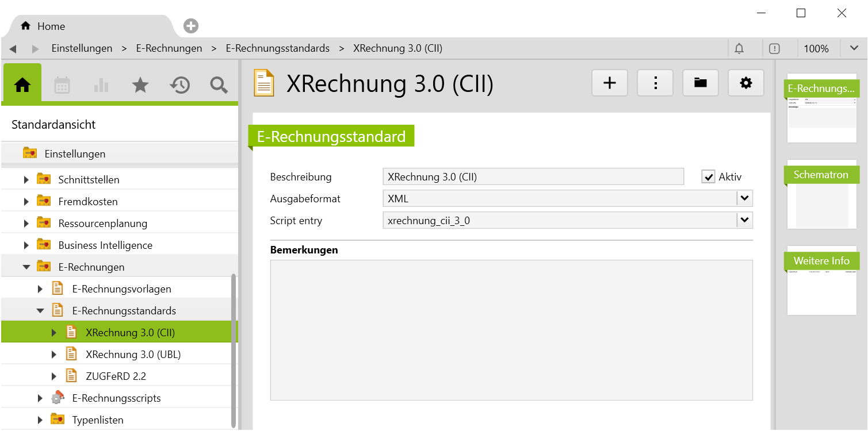This screenshot has height=431, width=868.
Task: Select ZUGFeRD 2.2 in the tree
Action: pyautogui.click(x=116, y=376)
